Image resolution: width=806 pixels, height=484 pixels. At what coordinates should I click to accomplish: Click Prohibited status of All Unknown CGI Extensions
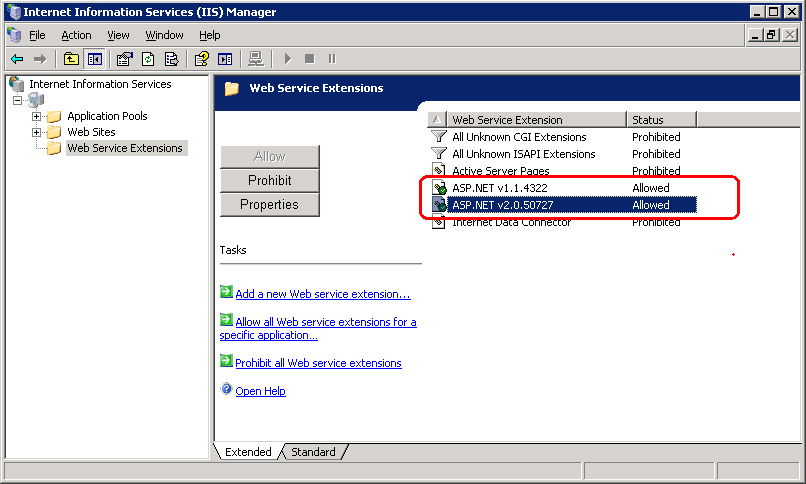[656, 137]
